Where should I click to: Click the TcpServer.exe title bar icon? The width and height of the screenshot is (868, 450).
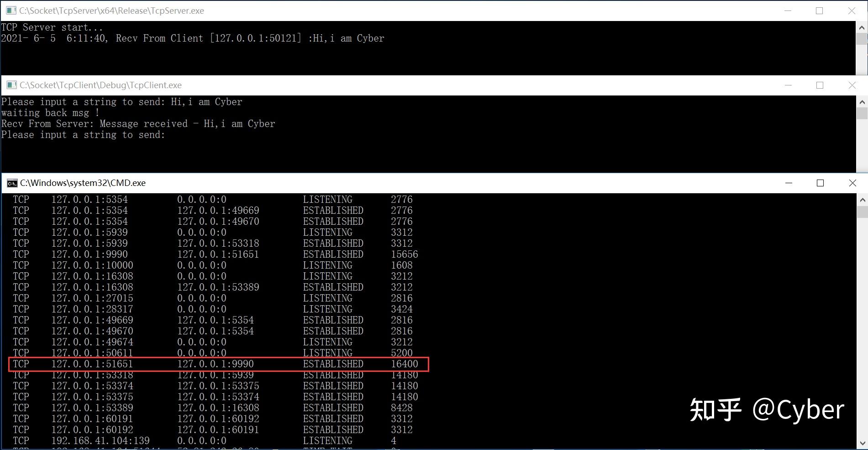click(10, 10)
